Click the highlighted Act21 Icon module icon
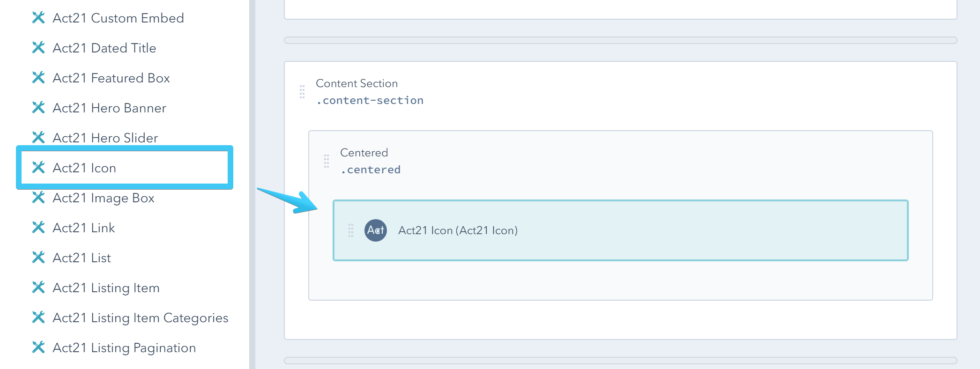 pos(38,168)
